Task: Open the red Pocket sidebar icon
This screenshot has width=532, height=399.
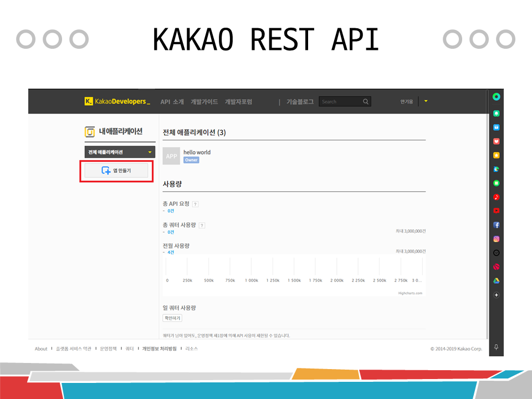Action: (x=497, y=141)
